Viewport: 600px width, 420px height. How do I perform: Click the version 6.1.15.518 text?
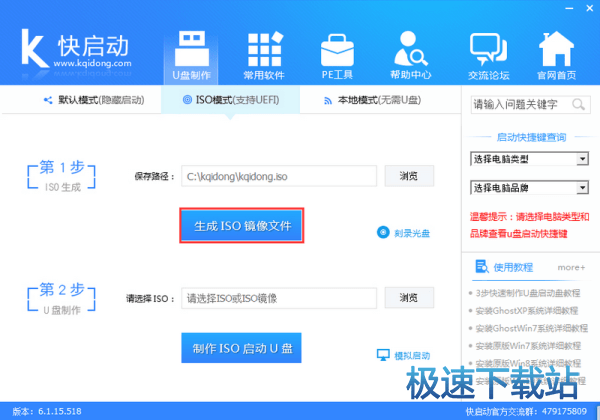pyautogui.click(x=47, y=411)
